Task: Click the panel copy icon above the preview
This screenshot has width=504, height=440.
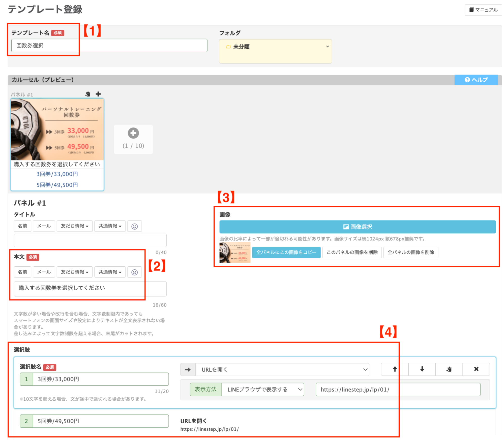Action: click(88, 94)
